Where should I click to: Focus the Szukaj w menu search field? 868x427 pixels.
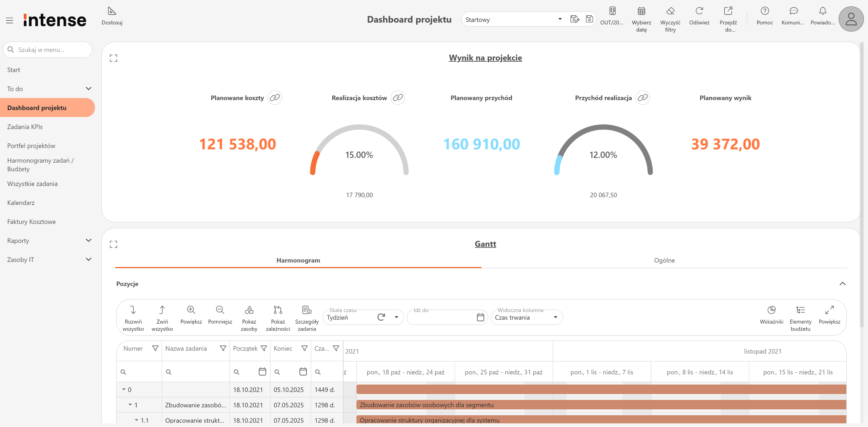pyautogui.click(x=47, y=50)
